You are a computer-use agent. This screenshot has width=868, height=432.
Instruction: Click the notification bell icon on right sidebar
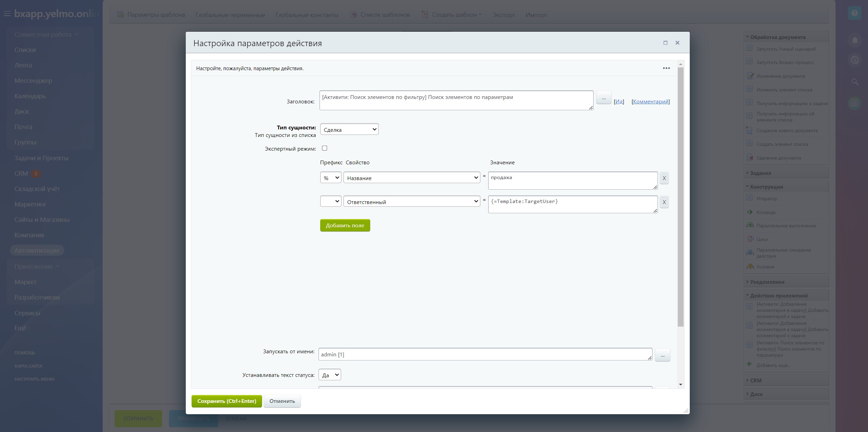854,40
